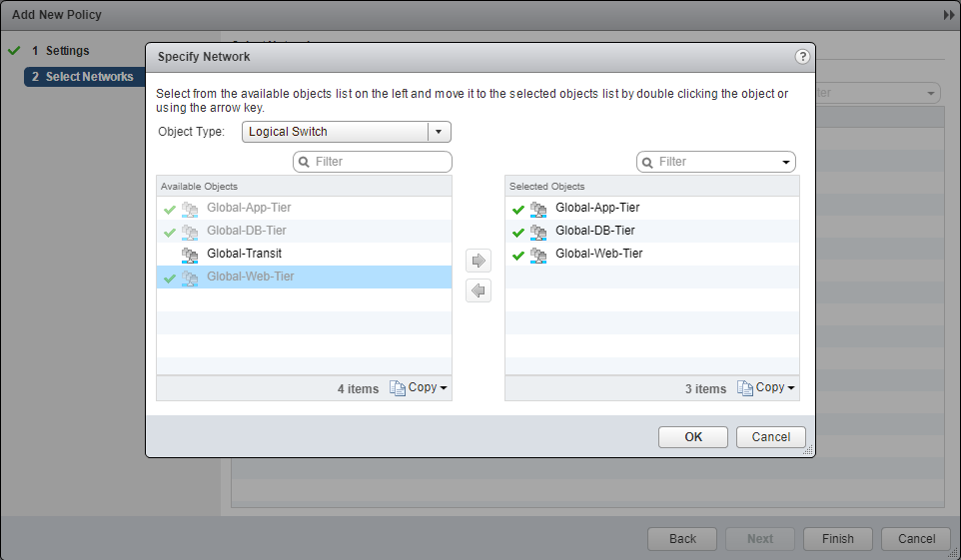
Task: Open filter options arrow in right filter
Action: (x=786, y=162)
